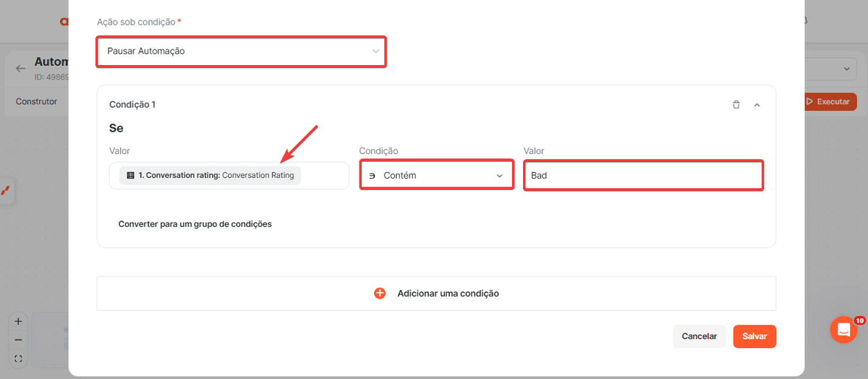Open the background dropdown above the Executar button

[x=830, y=69]
